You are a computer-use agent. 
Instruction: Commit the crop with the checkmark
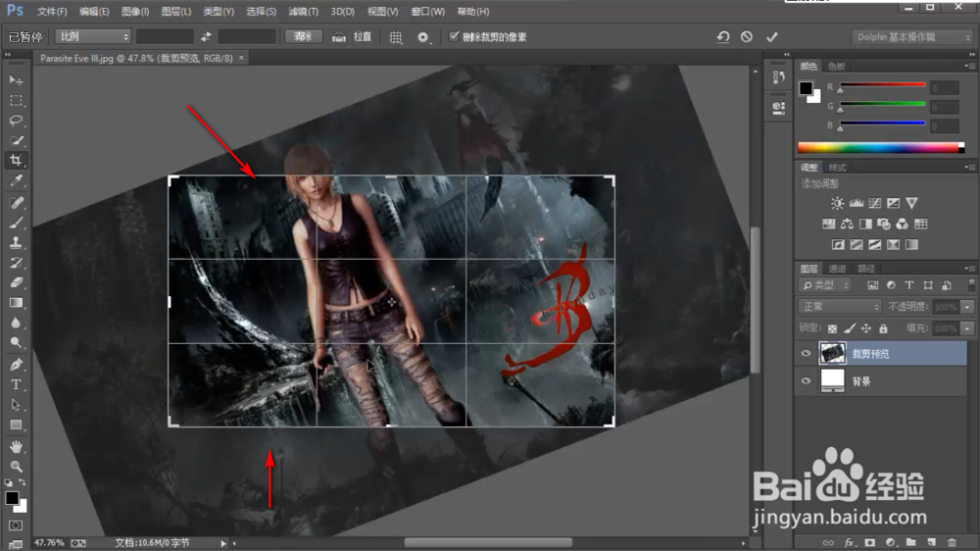[772, 37]
